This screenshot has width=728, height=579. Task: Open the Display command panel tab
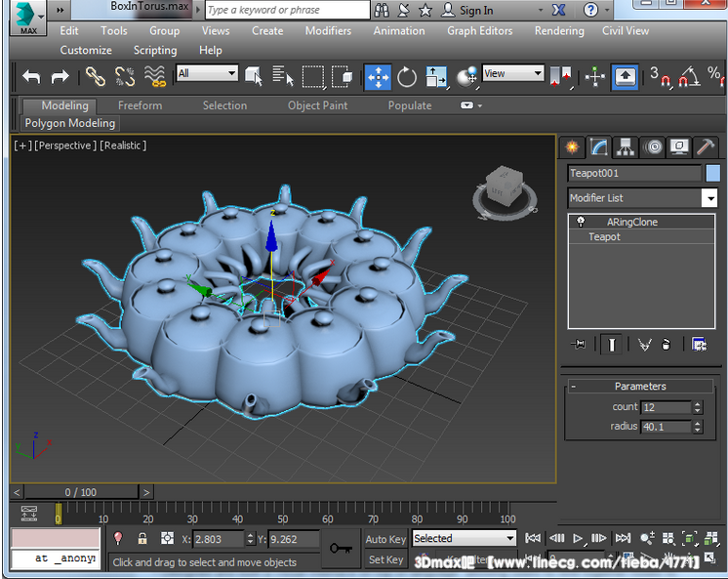(x=679, y=147)
